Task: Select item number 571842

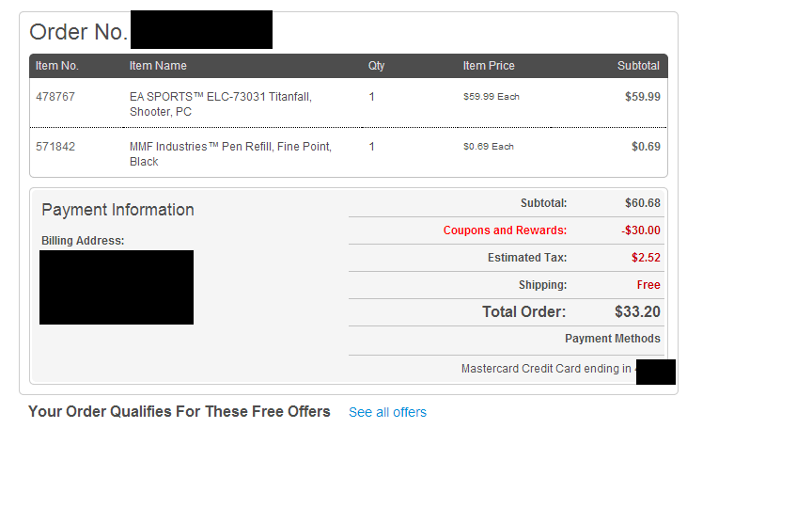Action: pos(55,147)
